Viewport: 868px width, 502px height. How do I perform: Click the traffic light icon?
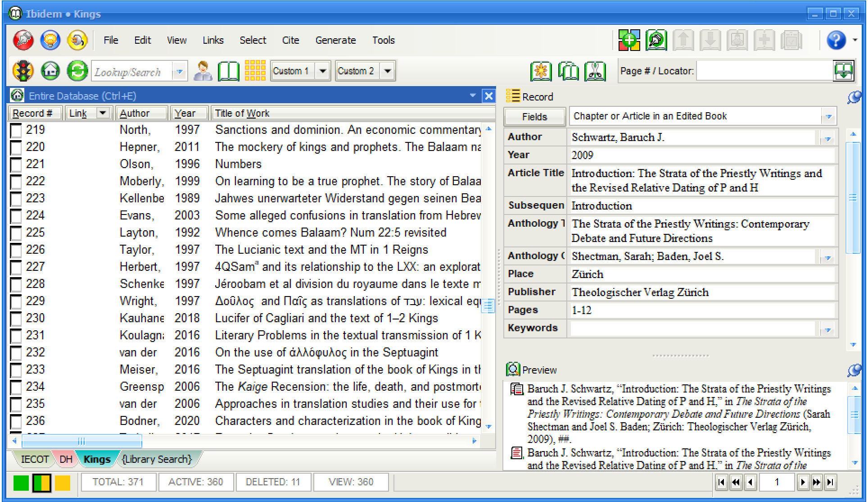[23, 71]
